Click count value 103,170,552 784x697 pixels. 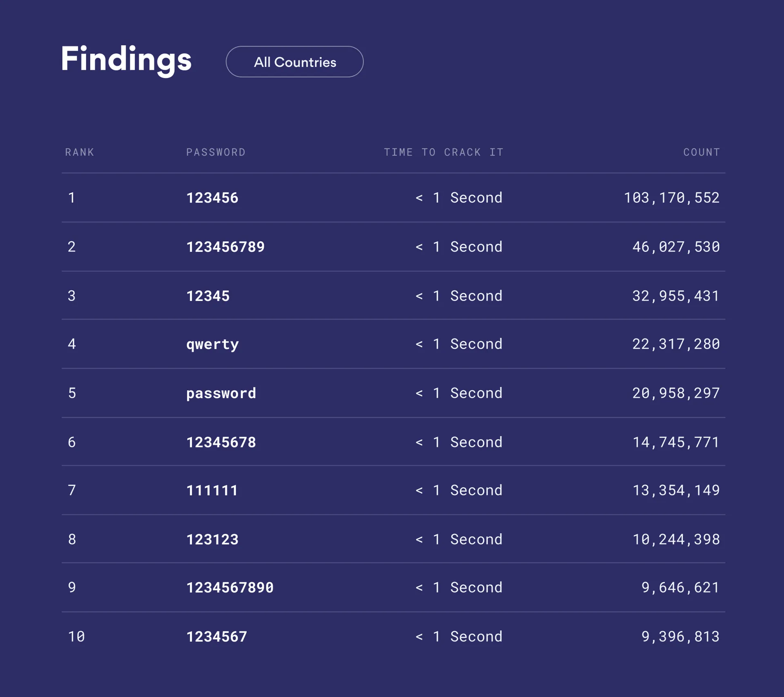pyautogui.click(x=671, y=198)
